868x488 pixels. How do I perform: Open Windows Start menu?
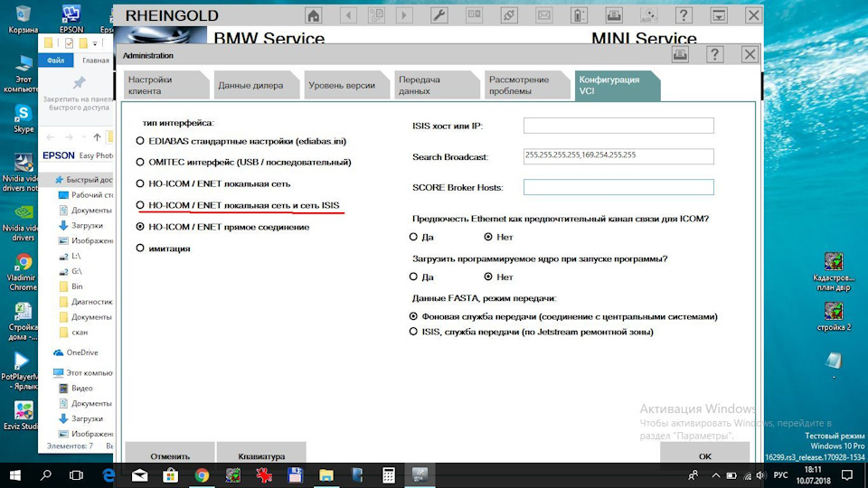15,475
